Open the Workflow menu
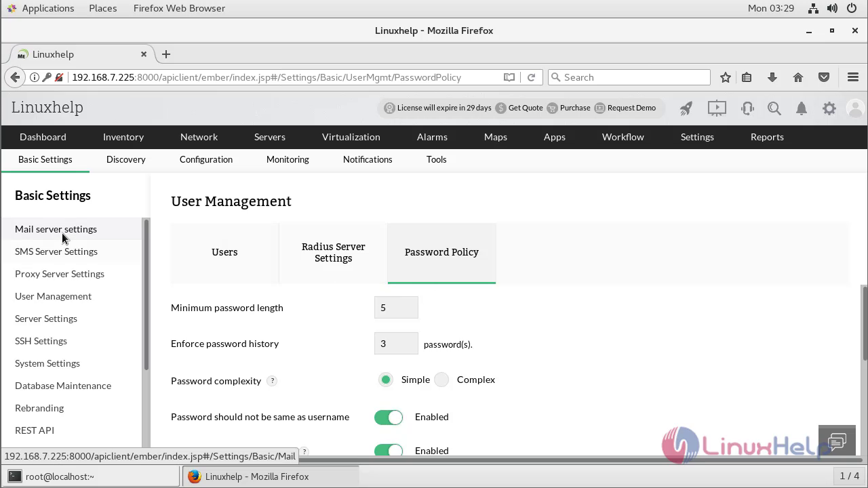 point(623,137)
